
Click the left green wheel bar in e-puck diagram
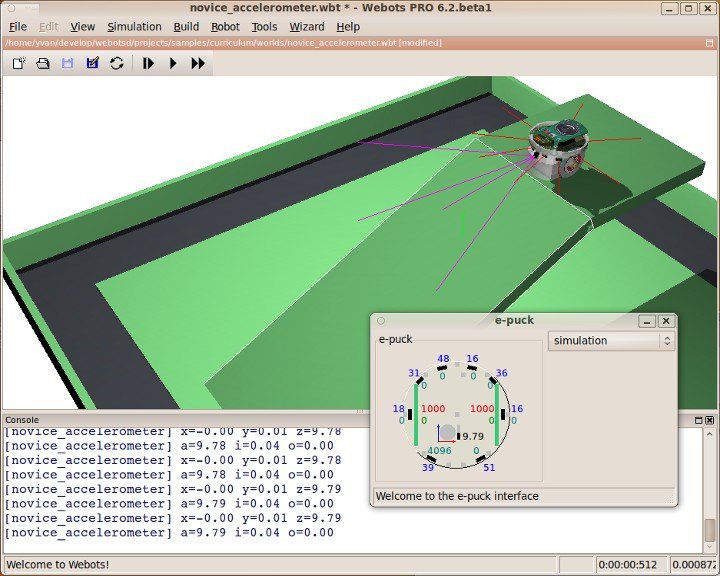click(416, 414)
